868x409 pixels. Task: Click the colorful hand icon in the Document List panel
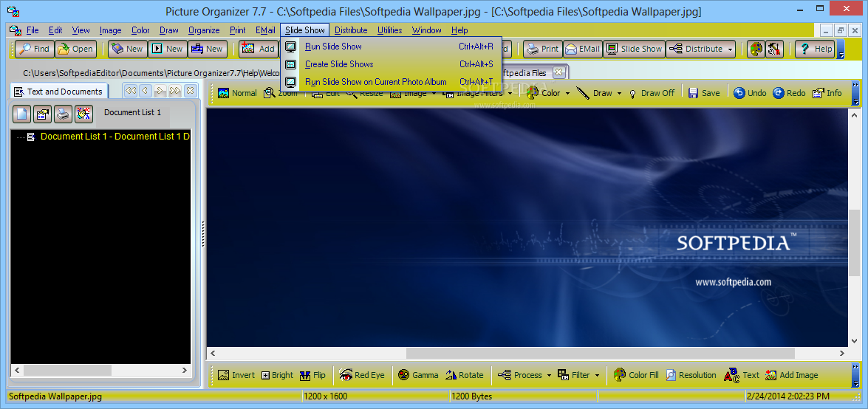[x=83, y=114]
